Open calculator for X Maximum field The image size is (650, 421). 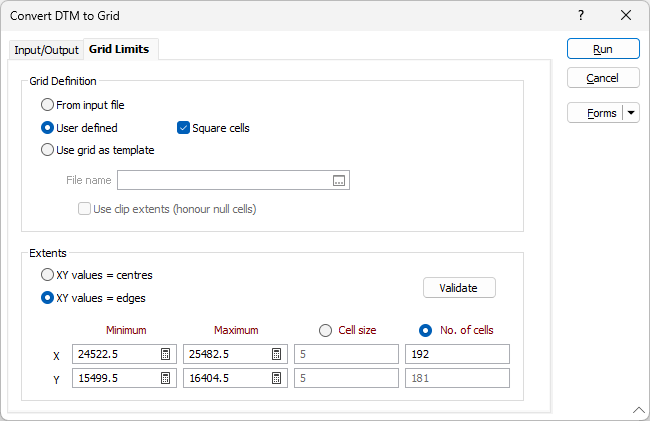[x=276, y=354]
